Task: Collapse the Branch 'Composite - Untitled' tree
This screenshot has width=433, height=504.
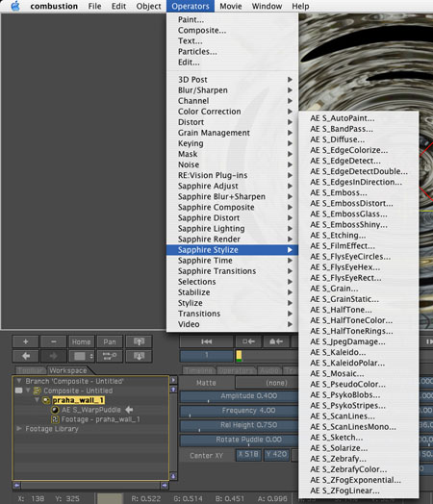Action: point(19,381)
